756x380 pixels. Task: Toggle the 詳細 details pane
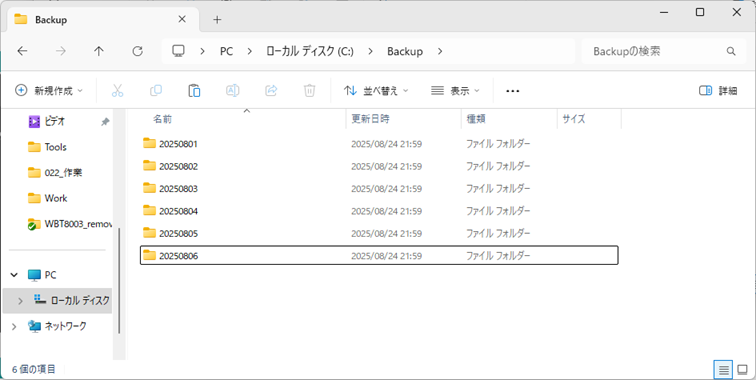(718, 91)
